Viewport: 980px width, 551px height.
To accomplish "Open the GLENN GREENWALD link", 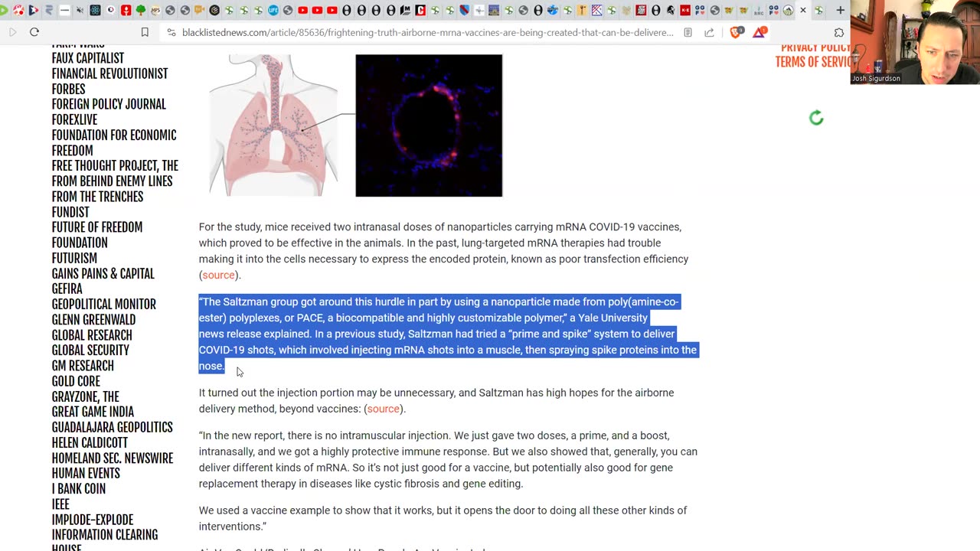I will pos(93,320).
